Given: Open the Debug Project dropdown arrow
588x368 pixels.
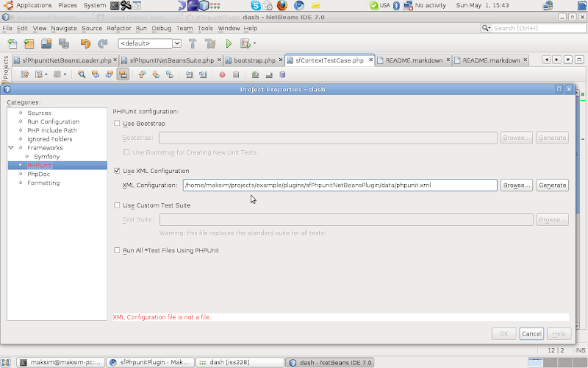Looking at the screenshot, I should point(254,43).
